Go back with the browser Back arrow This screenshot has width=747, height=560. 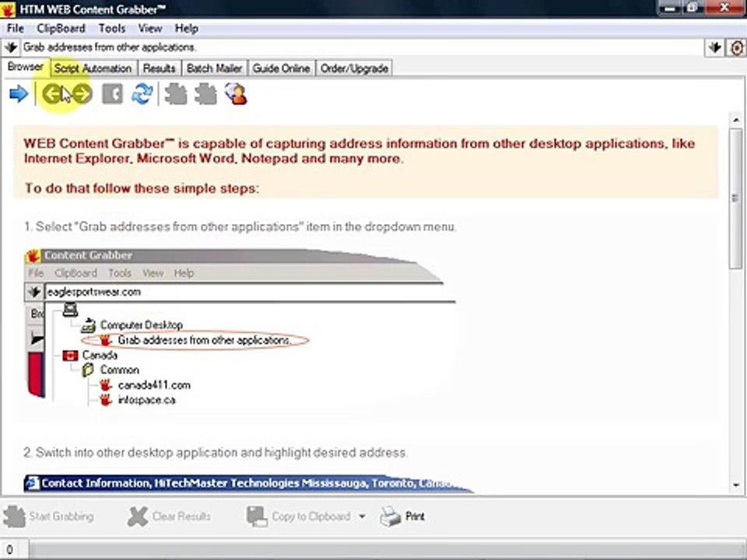51,94
